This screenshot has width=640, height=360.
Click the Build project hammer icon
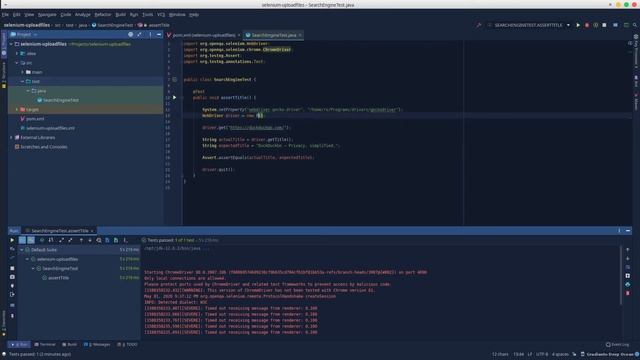pyautogui.click(x=479, y=25)
